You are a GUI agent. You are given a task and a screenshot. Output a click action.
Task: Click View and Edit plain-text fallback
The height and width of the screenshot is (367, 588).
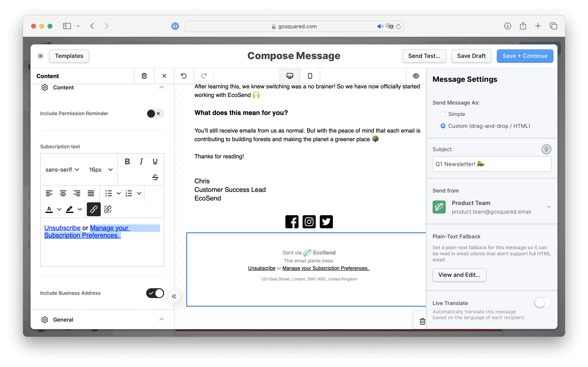tap(459, 275)
